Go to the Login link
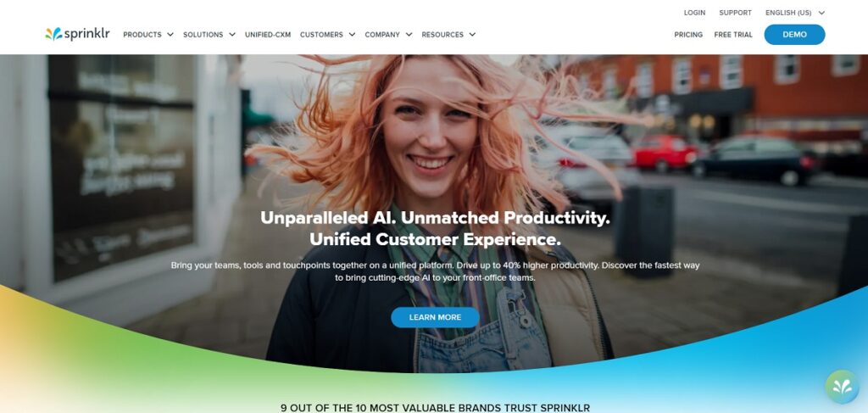 [x=694, y=13]
